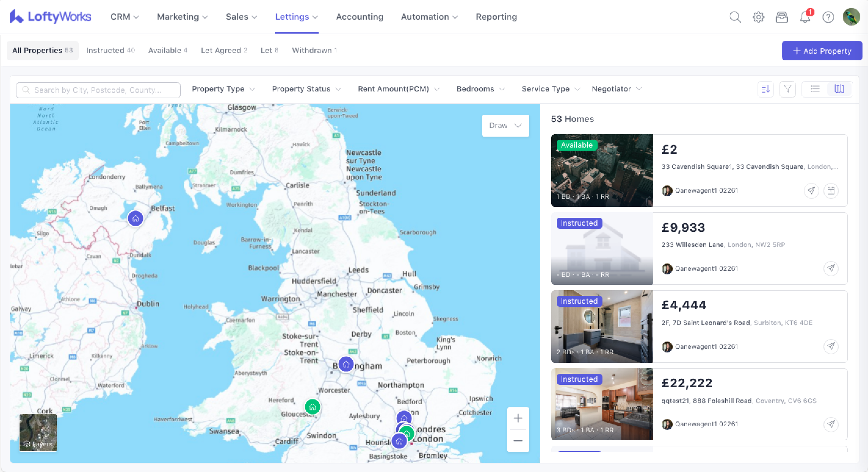Click the global search magnifier icon
The image size is (868, 472).
pos(735,17)
